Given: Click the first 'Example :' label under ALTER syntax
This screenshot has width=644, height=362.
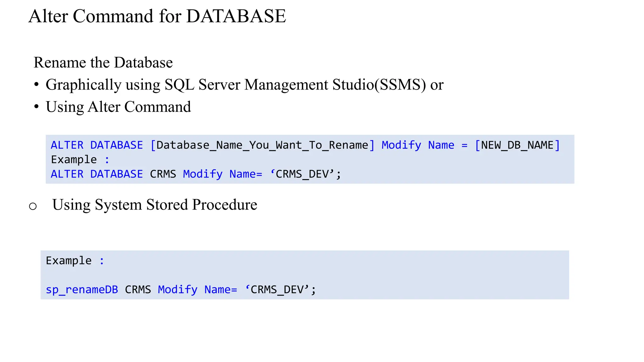Looking at the screenshot, I should coord(80,160).
